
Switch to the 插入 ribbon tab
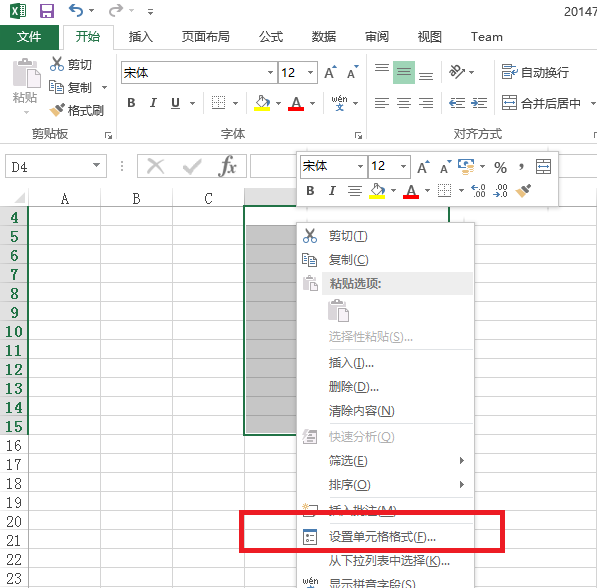pyautogui.click(x=140, y=37)
